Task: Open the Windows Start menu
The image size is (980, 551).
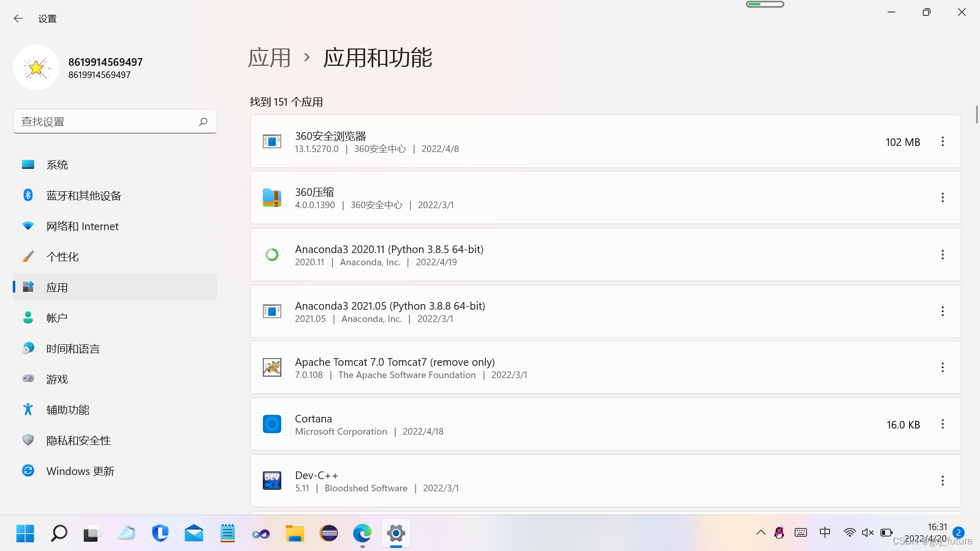Action: (25, 534)
